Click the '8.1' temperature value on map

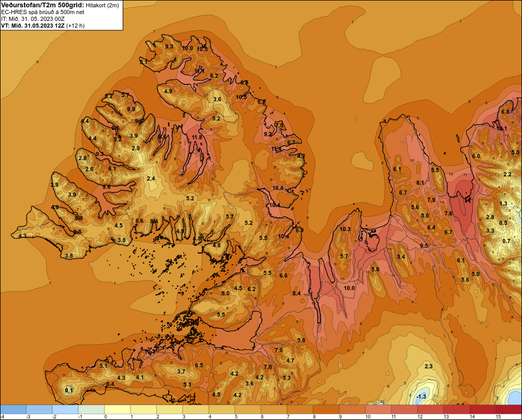[420, 183]
